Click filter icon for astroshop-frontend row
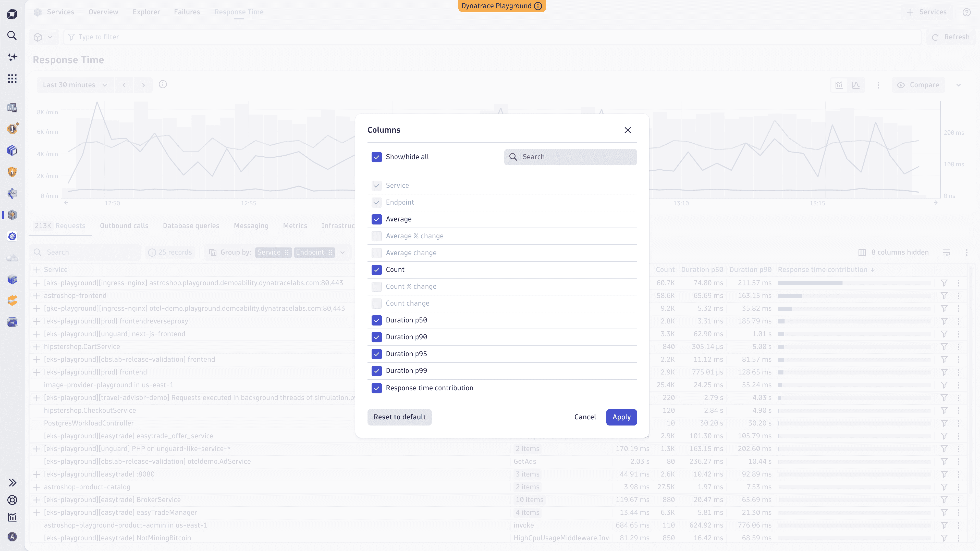Viewport: 980px width, 551px height. (944, 296)
